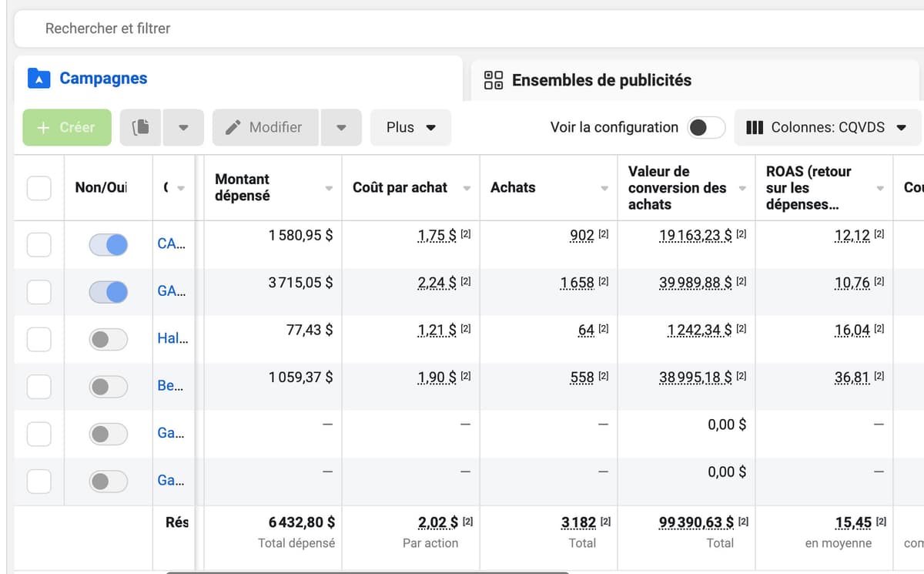Open the Montant dépensé column sort arrow

pyautogui.click(x=329, y=189)
